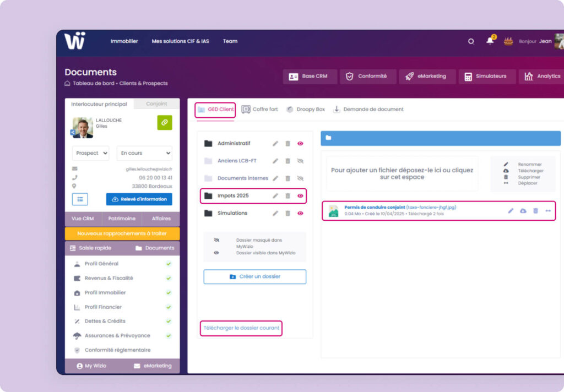Show hidden Documents internes folder in MyWizio
Viewport: 564px width, 392px height.
click(x=300, y=178)
